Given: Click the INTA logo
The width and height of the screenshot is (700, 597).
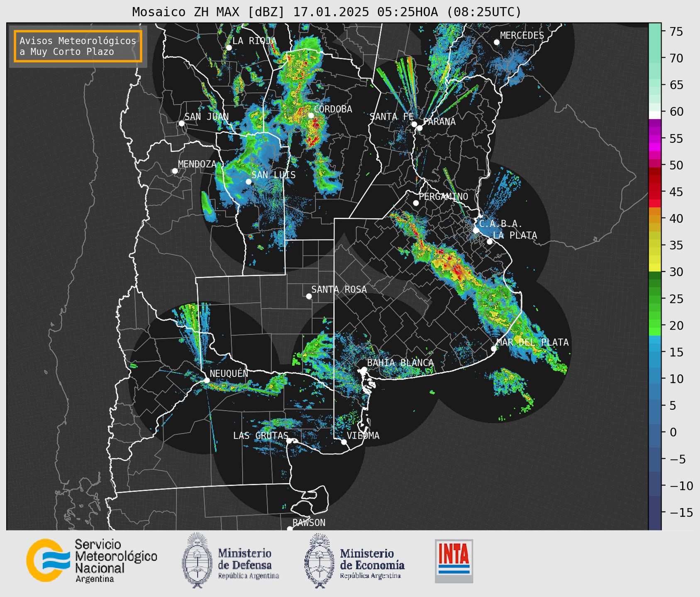Looking at the screenshot, I should click(x=454, y=561).
